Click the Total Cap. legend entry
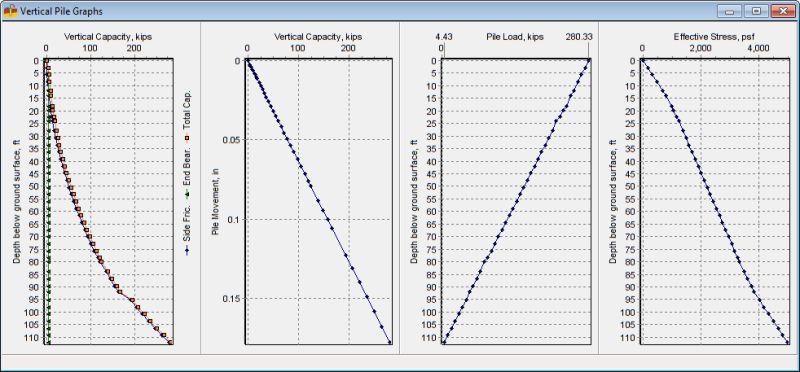This screenshot has width=800, height=372. (187, 116)
